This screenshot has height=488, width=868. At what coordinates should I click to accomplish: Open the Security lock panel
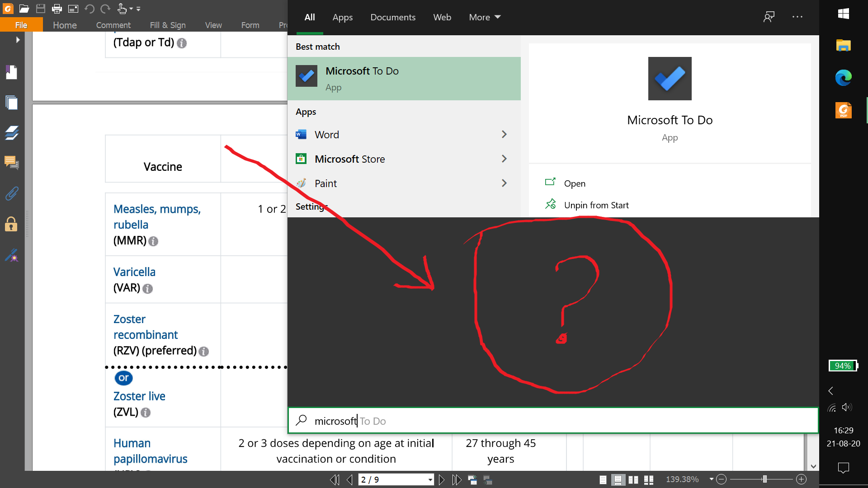(11, 224)
